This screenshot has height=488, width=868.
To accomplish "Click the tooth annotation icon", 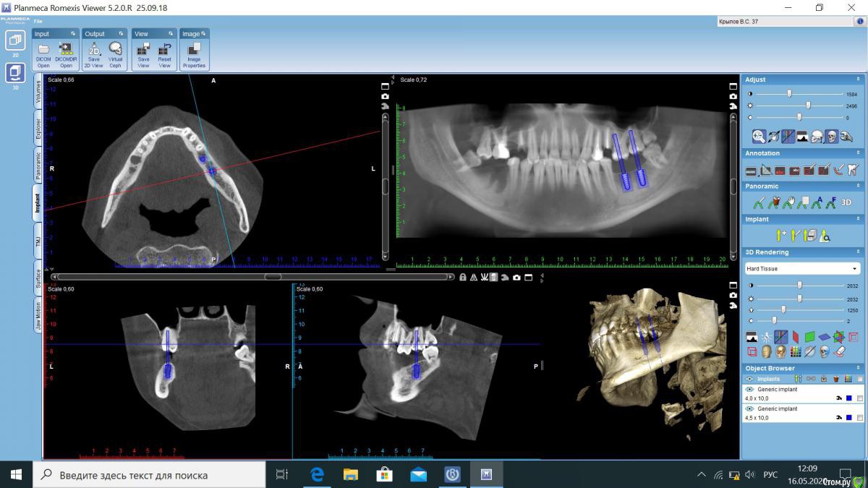I will (853, 170).
